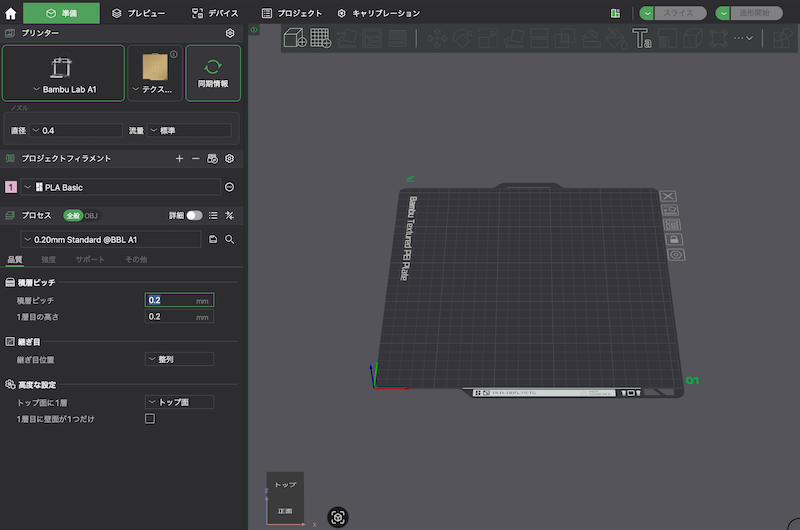Click the add cube primitive icon
This screenshot has width=800, height=530.
point(295,38)
